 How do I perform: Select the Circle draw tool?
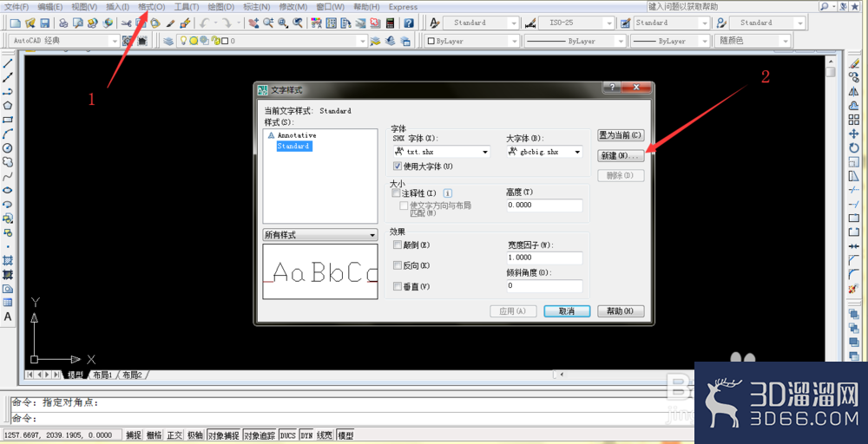pos(8,148)
